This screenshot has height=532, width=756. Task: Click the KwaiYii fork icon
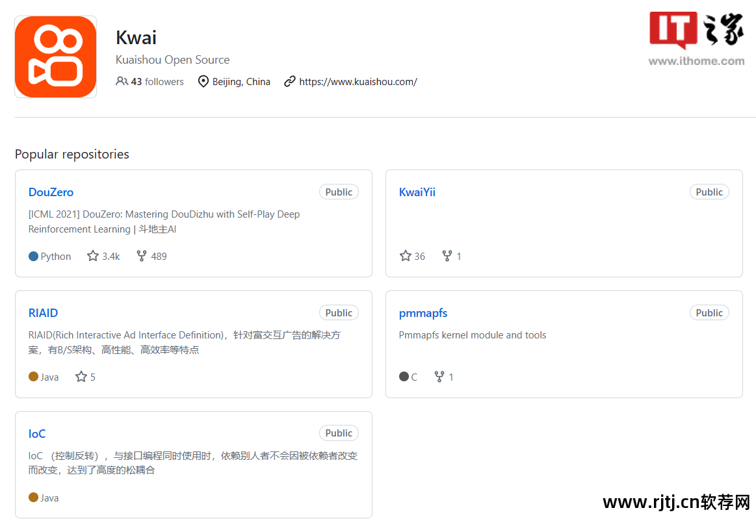(x=447, y=256)
